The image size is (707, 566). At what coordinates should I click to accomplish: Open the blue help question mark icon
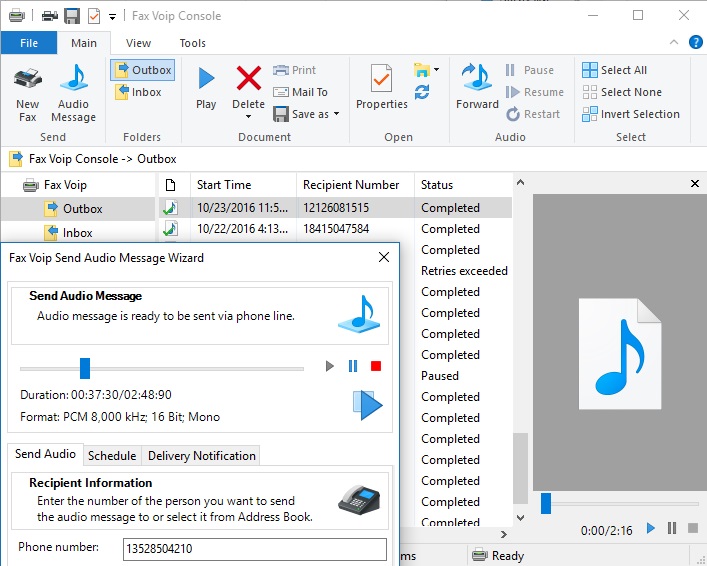[x=695, y=42]
